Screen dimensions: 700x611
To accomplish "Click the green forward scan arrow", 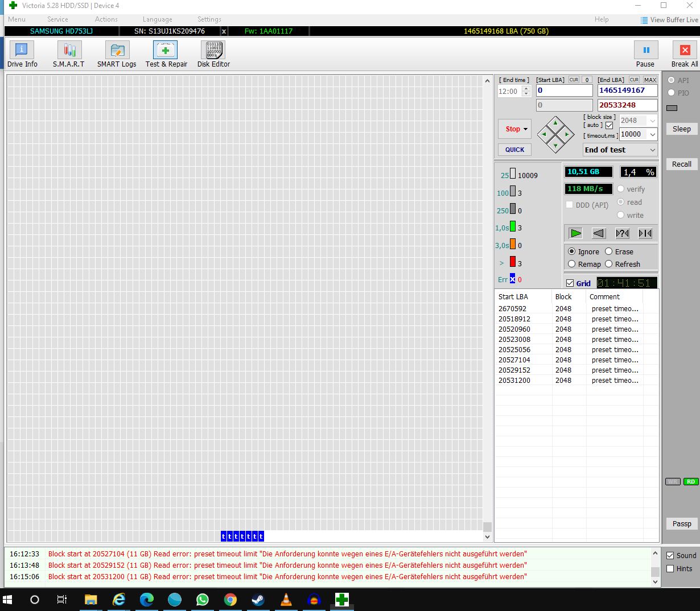I will click(x=576, y=233).
